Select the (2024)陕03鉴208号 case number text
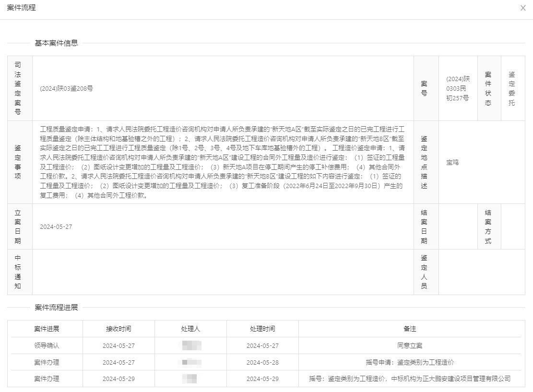Viewport: 533px width, 392px height. click(66, 88)
